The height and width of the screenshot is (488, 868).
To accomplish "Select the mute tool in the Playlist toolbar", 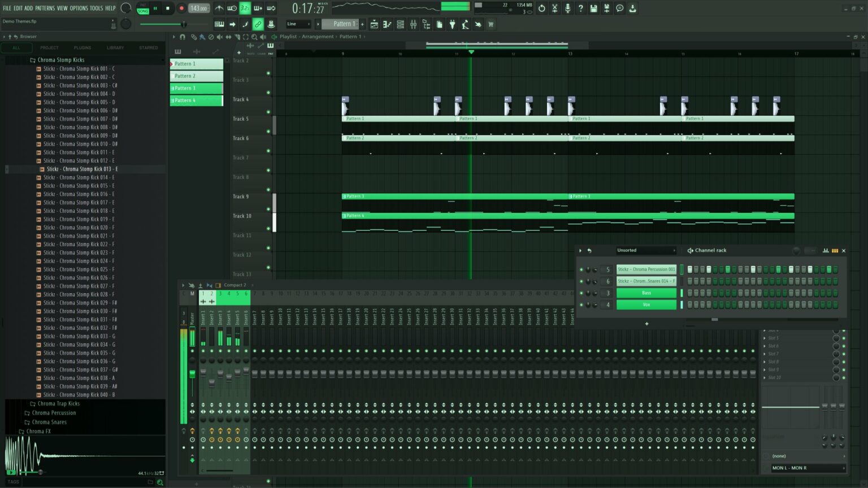I will click(220, 37).
